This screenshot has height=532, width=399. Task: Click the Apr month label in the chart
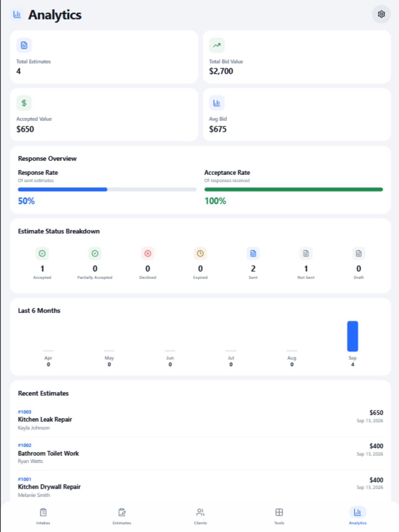pos(48,358)
